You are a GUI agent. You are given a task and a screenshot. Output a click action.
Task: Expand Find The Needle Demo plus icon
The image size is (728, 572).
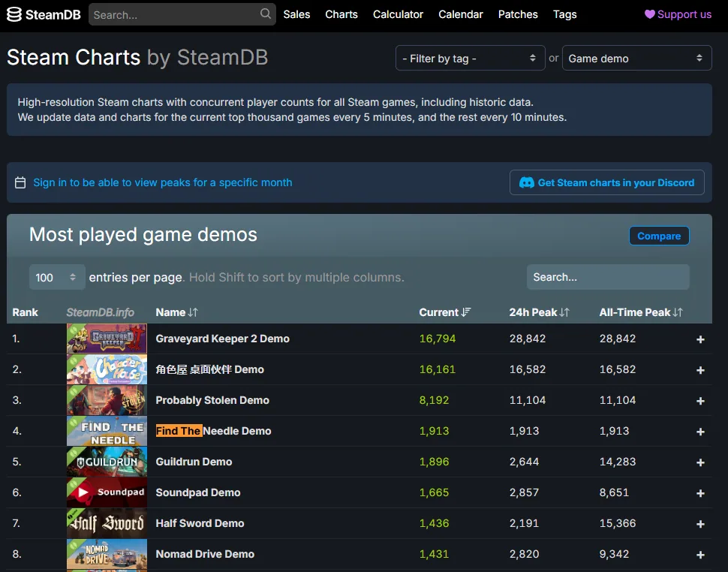[701, 432]
